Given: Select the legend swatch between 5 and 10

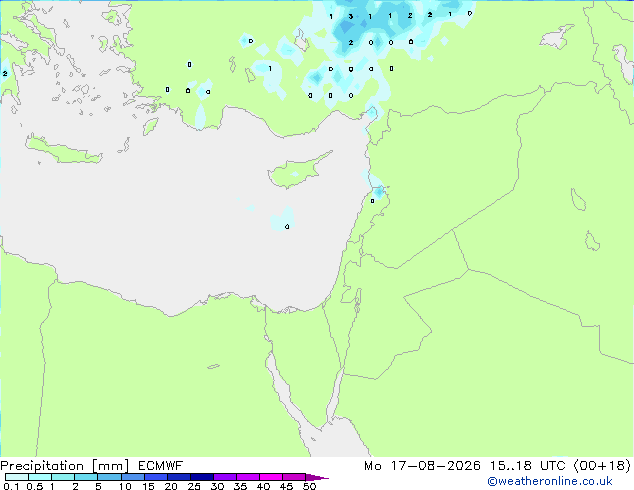Looking at the screenshot, I should click(109, 477).
